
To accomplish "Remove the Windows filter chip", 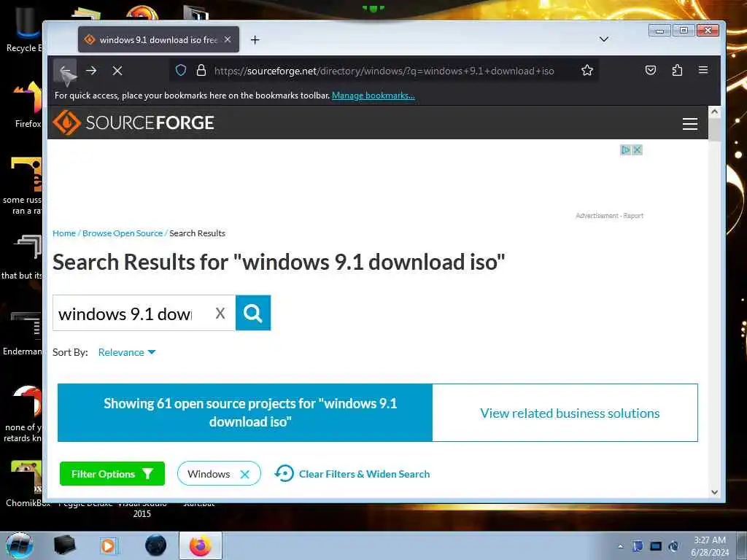I will (x=245, y=474).
